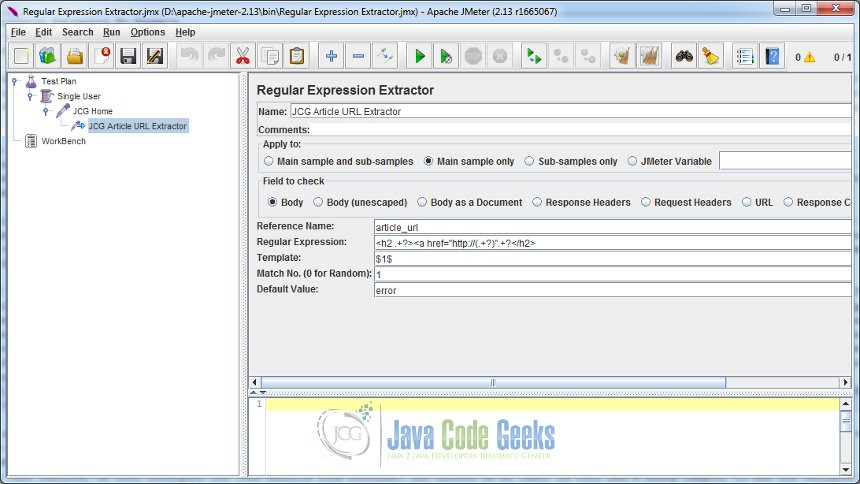Click the Remote Shutdown All icon
This screenshot has width=860, height=484.
coord(588,56)
